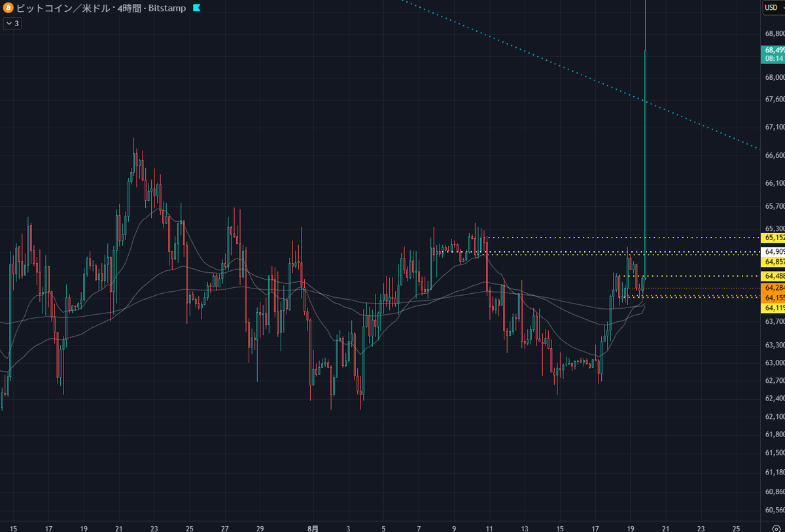Screen dimensions: 785x532
Task: Click the orange 64,155 price label
Action: point(773,297)
